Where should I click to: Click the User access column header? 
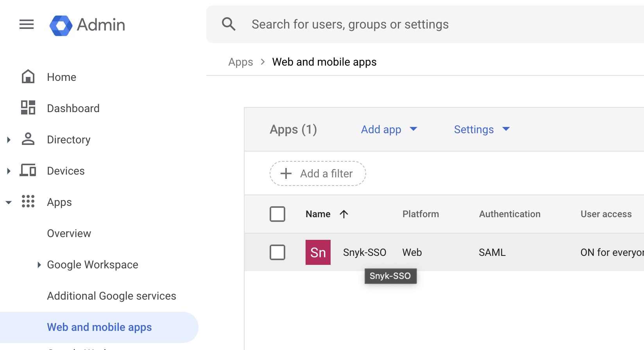click(606, 214)
